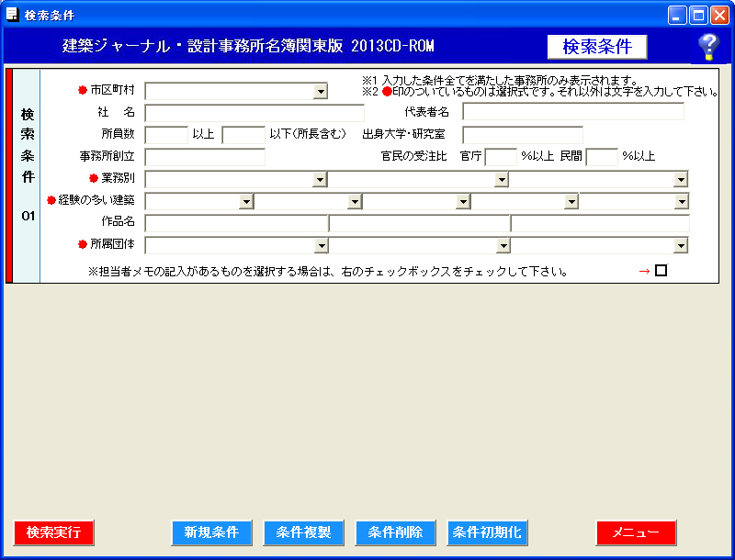Focus the first 作品名 field
Image resolution: width=735 pixels, height=560 pixels.
point(236,223)
